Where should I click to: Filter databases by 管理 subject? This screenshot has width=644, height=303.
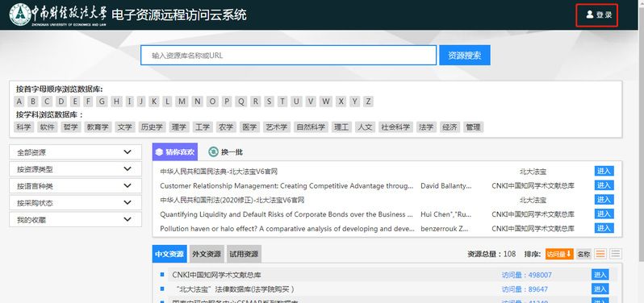pyautogui.click(x=473, y=127)
